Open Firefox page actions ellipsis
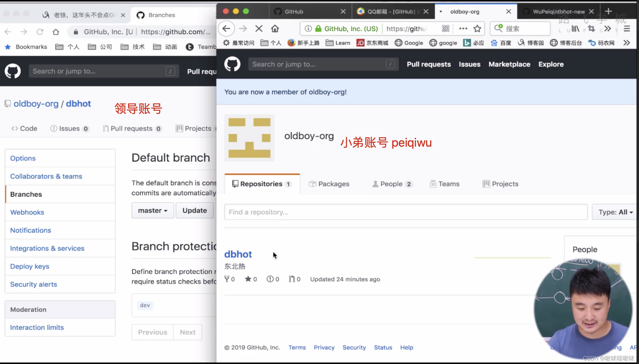 [x=463, y=29]
